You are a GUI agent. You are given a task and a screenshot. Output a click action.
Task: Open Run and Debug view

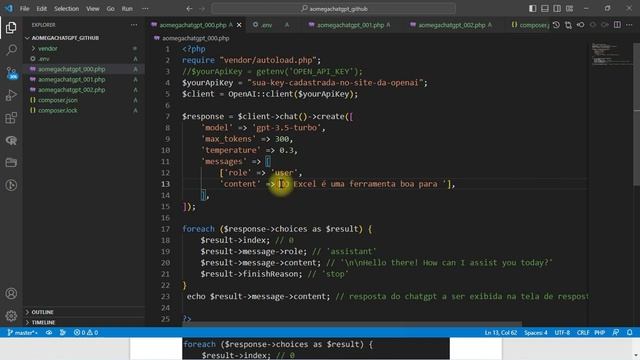[11, 95]
